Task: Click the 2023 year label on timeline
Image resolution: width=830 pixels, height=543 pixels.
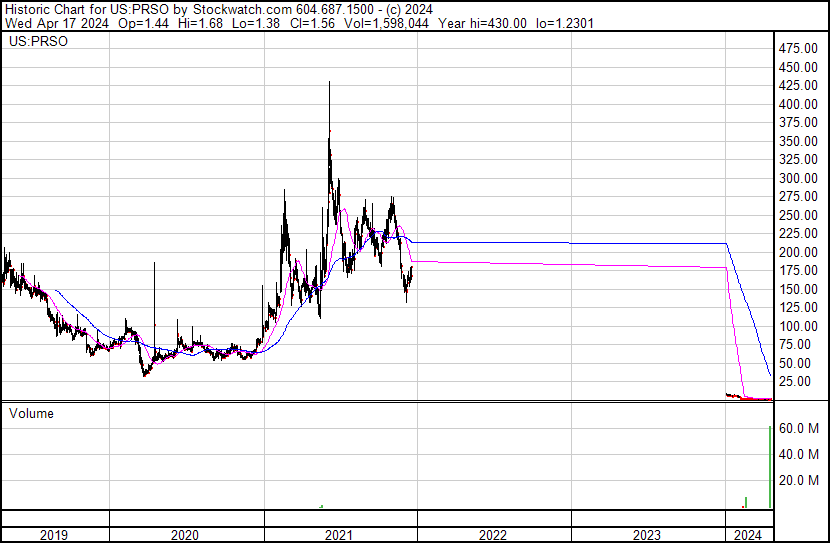Action: 647,535
